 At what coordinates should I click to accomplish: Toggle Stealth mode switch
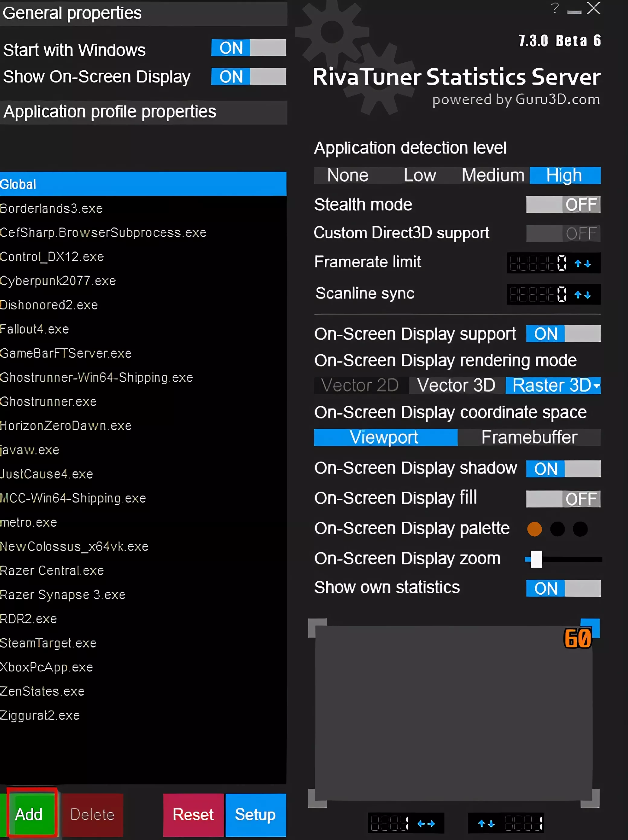coord(563,205)
